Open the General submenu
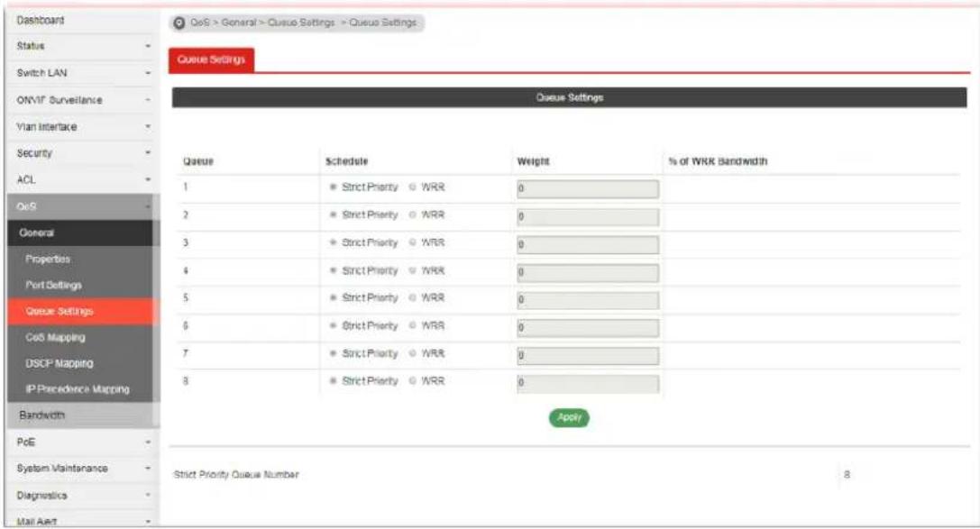980x529 pixels. point(80,233)
